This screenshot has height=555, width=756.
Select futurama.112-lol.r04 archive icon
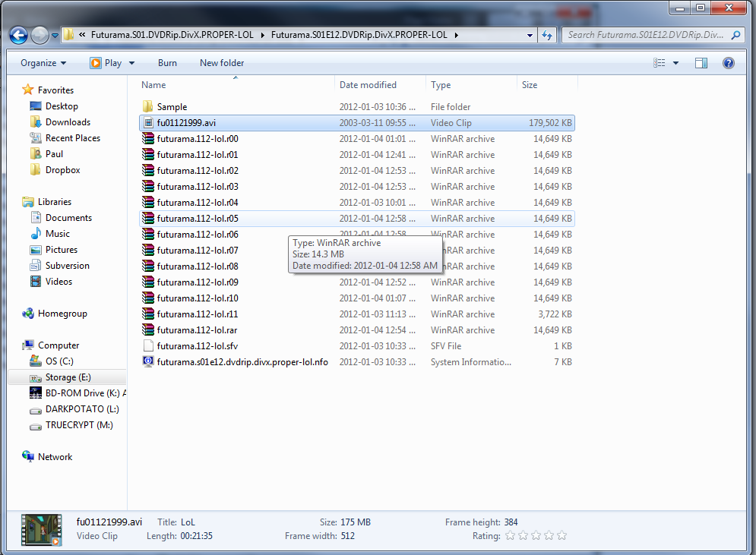pyautogui.click(x=148, y=203)
